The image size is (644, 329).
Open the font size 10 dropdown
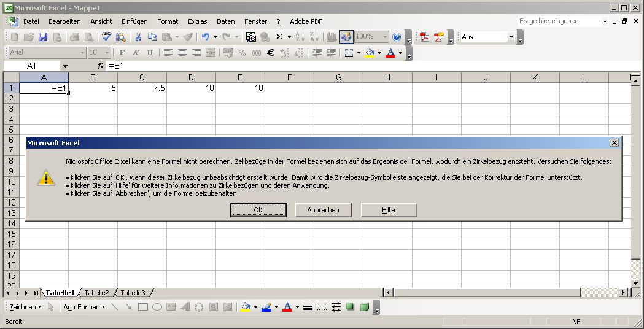pyautogui.click(x=107, y=53)
